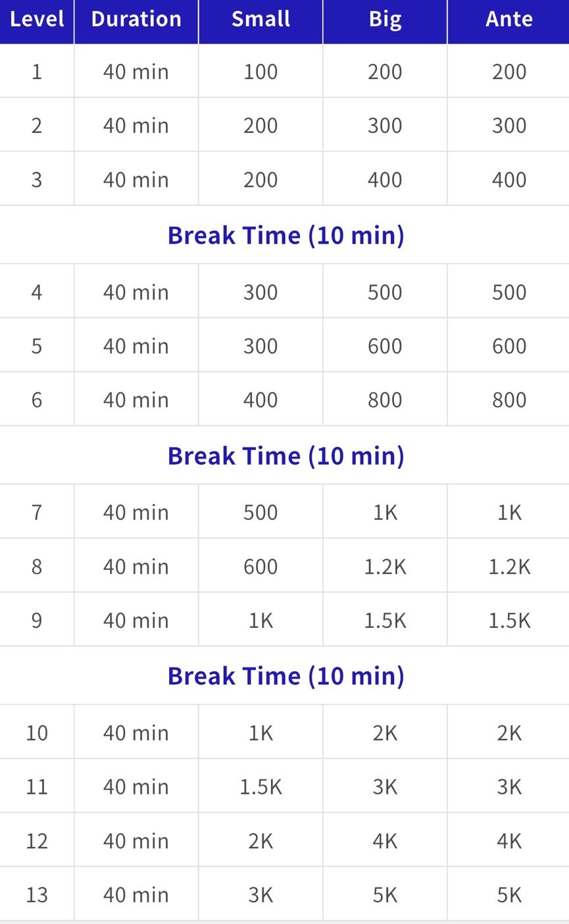Viewport: 569px width, 924px height.
Task: Click the Level column header
Action: point(37,19)
